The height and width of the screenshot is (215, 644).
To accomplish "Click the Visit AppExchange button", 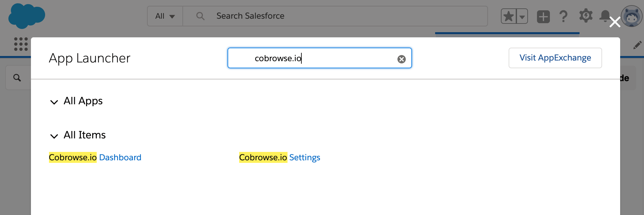I will (x=555, y=58).
